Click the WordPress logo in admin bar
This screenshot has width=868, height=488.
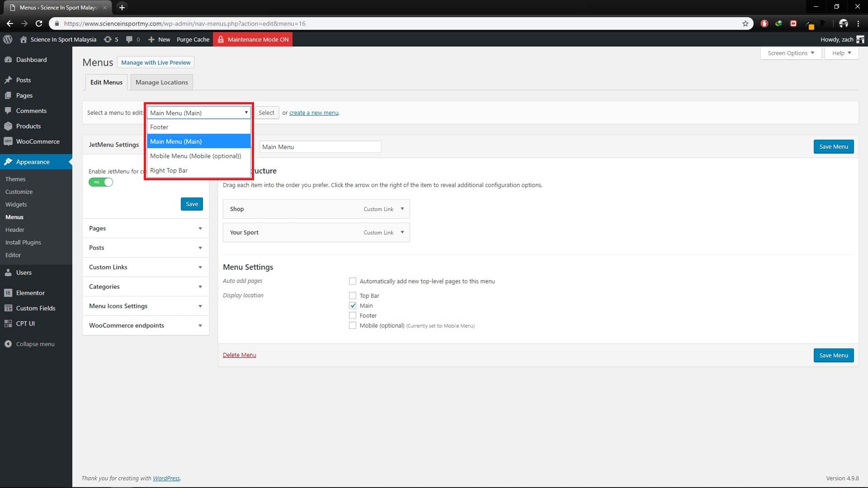8,39
